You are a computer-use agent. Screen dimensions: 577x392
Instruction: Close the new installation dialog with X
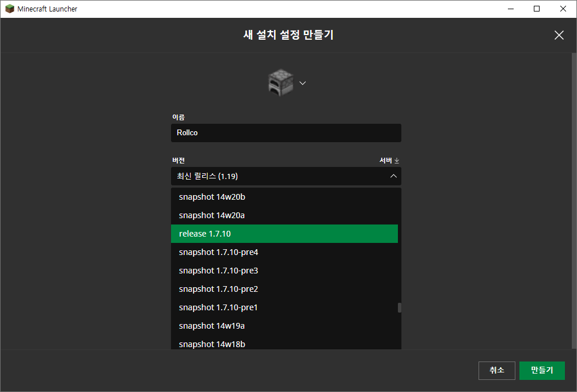pos(559,35)
